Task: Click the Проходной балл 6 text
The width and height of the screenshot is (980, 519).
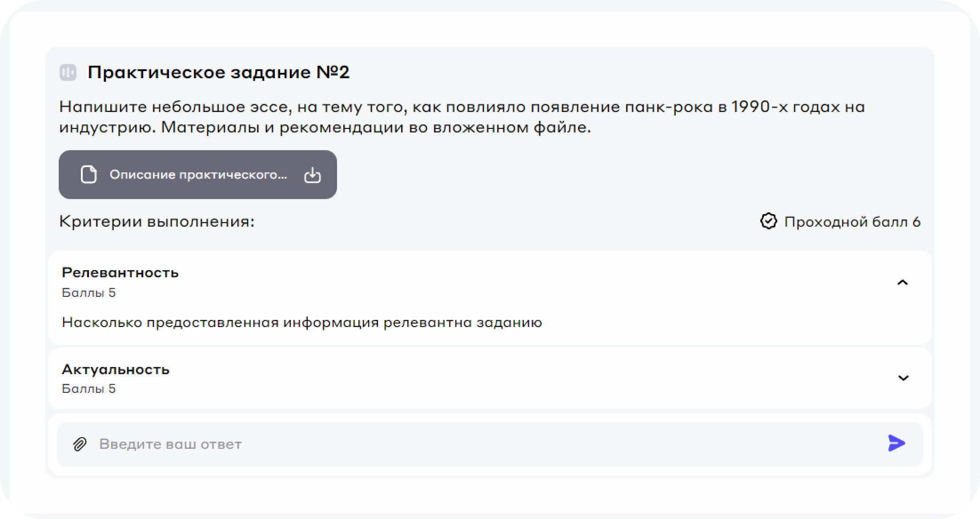Action: click(x=852, y=222)
